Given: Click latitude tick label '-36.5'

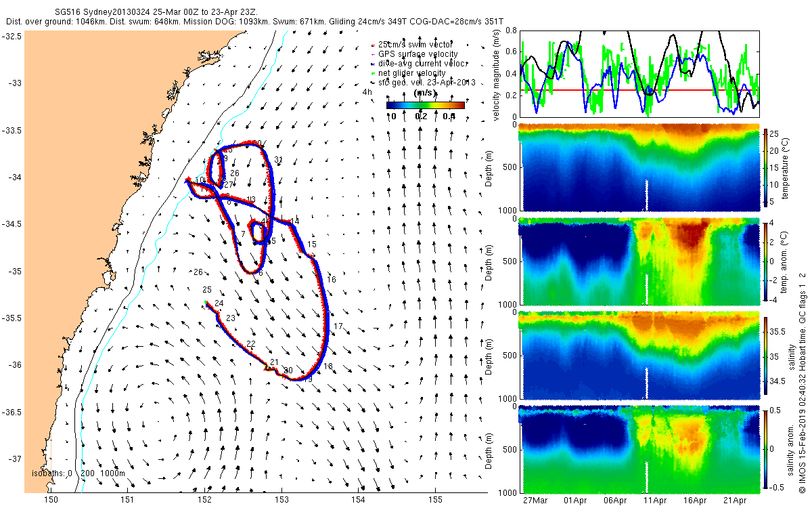Looking at the screenshot, I should pos(14,412).
